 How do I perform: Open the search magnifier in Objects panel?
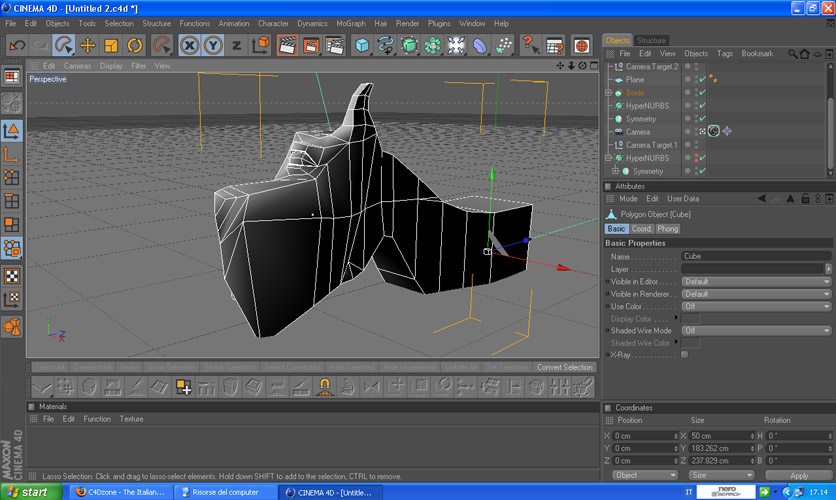[792, 54]
